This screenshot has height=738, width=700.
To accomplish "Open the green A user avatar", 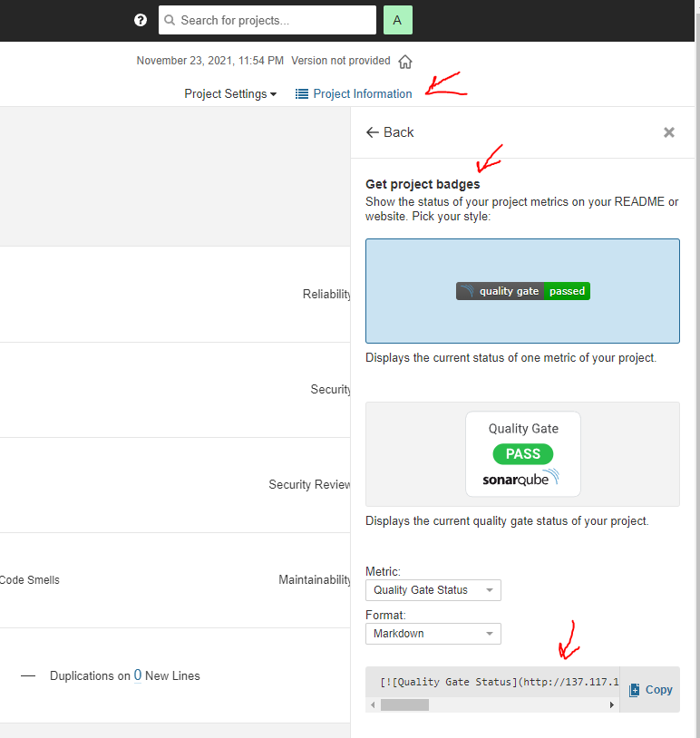I will coord(398,20).
